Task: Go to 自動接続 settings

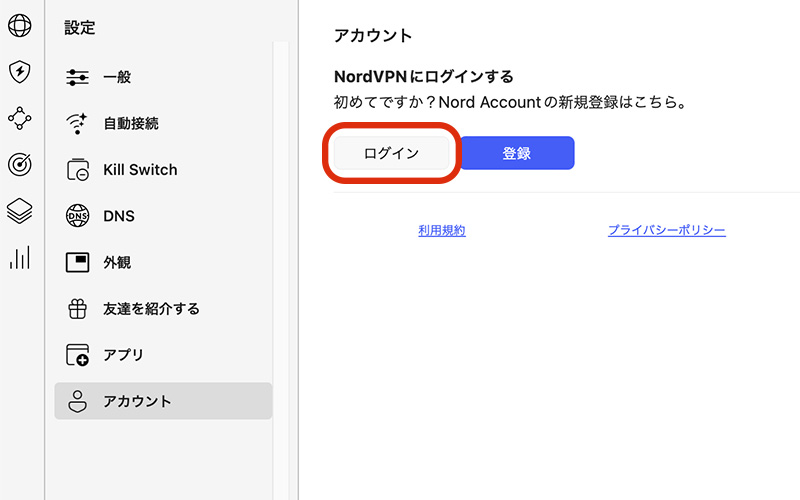Action: (x=163, y=123)
